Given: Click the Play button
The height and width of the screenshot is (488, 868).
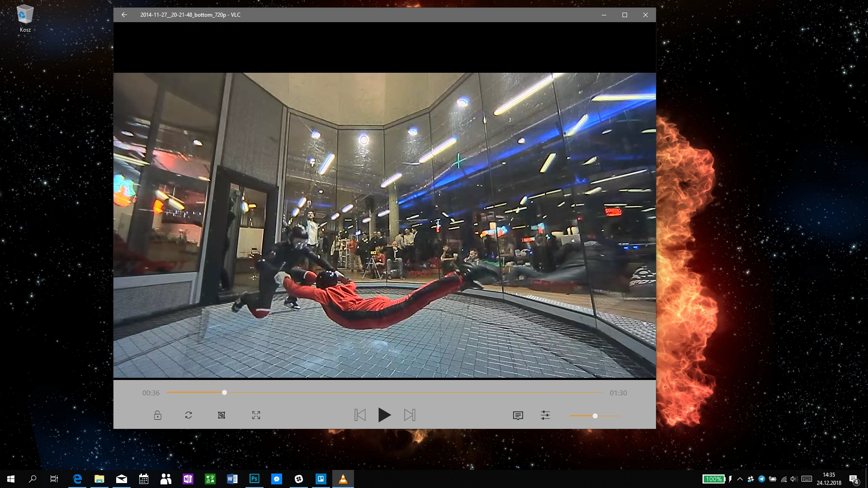Looking at the screenshot, I should click(384, 415).
